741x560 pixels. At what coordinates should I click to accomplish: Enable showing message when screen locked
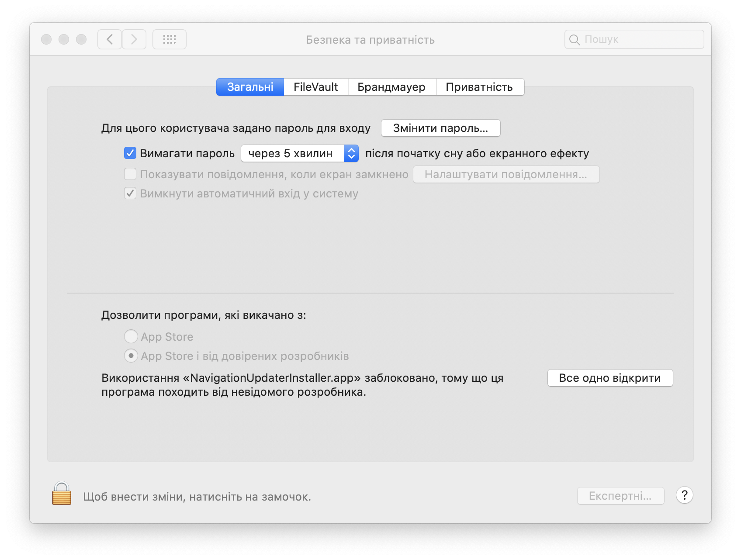pyautogui.click(x=130, y=174)
